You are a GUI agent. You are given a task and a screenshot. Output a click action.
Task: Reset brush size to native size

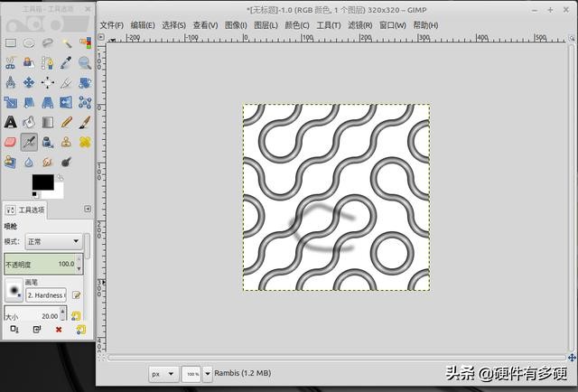76,316
